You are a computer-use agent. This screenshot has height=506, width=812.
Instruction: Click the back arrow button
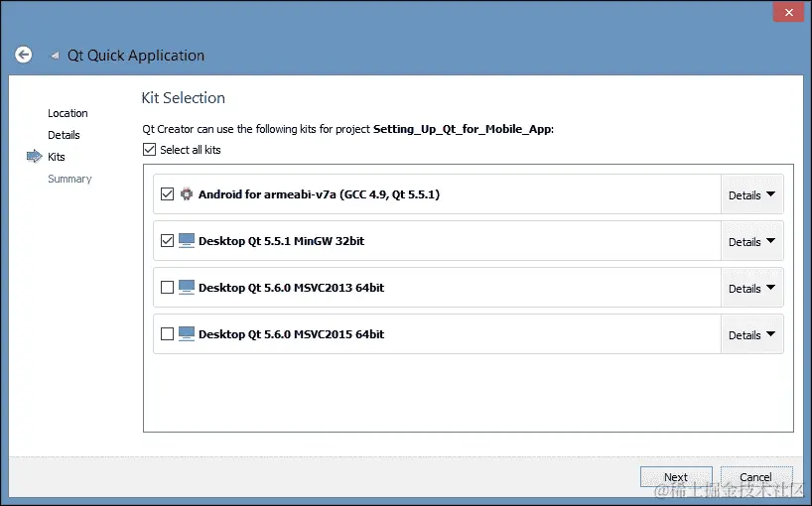tap(24, 56)
